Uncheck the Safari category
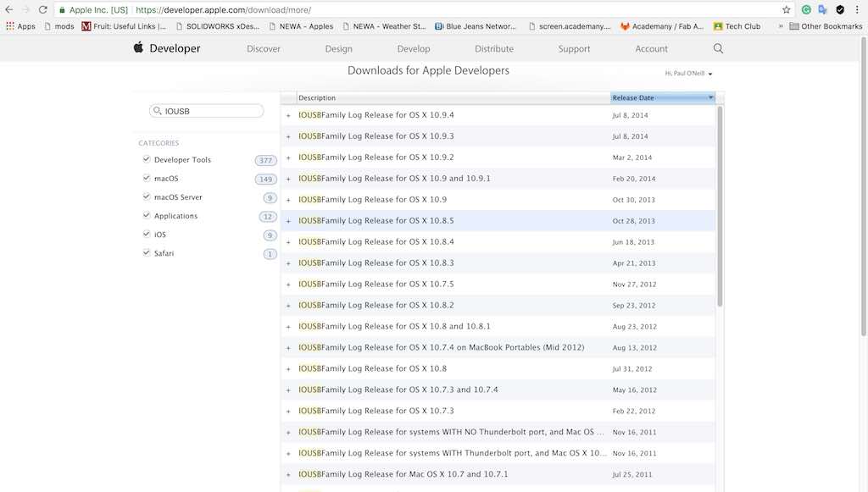This screenshot has width=868, height=492. click(146, 253)
